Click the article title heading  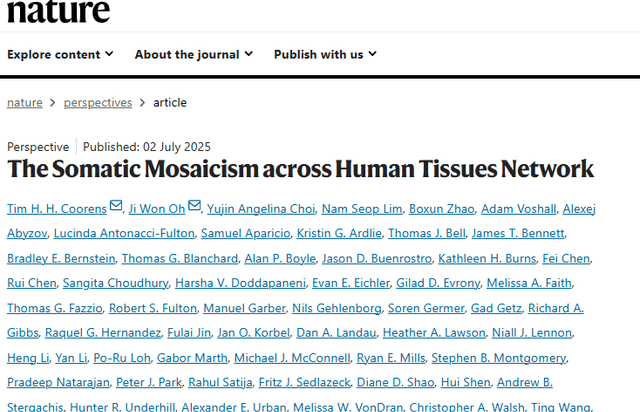[300, 168]
